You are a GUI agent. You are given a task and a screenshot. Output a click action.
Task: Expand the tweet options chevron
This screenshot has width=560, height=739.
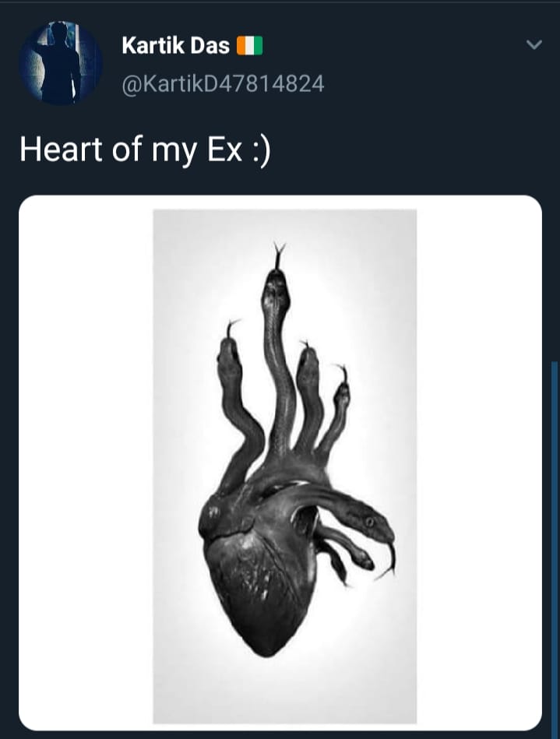click(x=534, y=44)
